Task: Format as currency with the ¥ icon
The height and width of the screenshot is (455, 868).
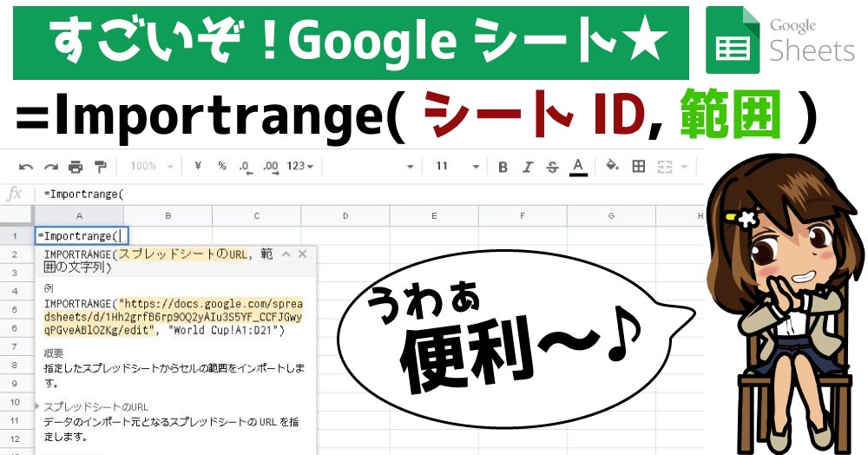Action: [198, 166]
